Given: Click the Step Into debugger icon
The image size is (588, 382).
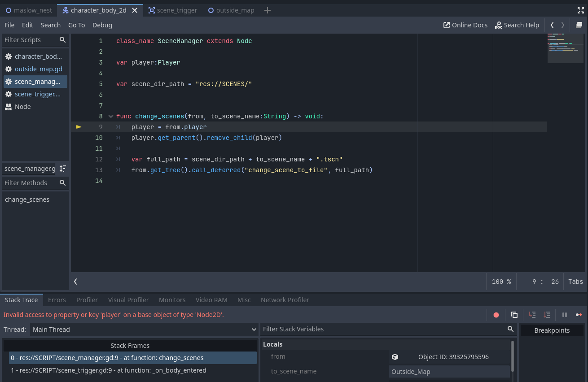Looking at the screenshot, I should click(x=532, y=315).
